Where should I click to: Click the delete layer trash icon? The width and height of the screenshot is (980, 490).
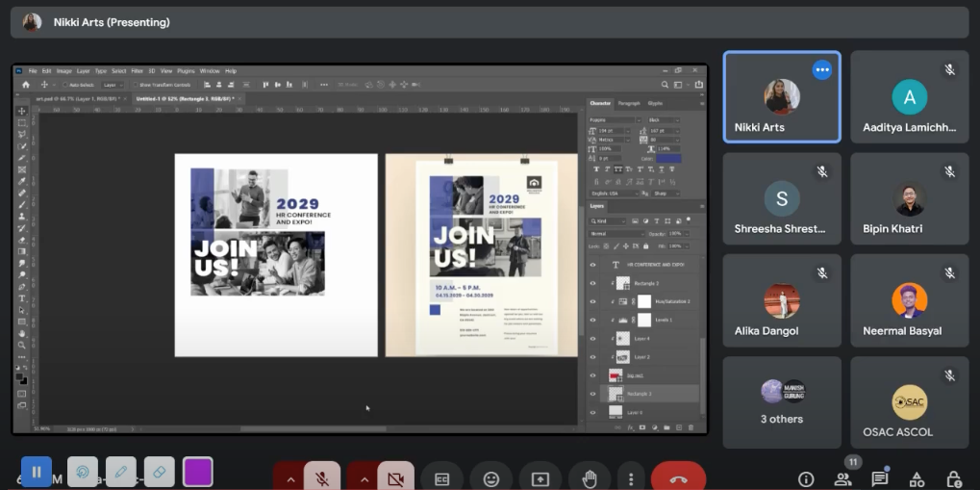tap(691, 427)
